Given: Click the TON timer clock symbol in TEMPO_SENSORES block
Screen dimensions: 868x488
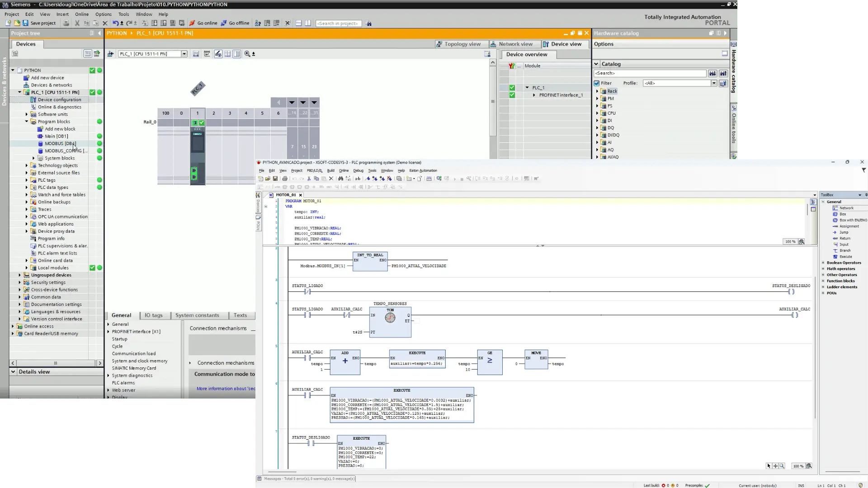Looking at the screenshot, I should tap(390, 318).
